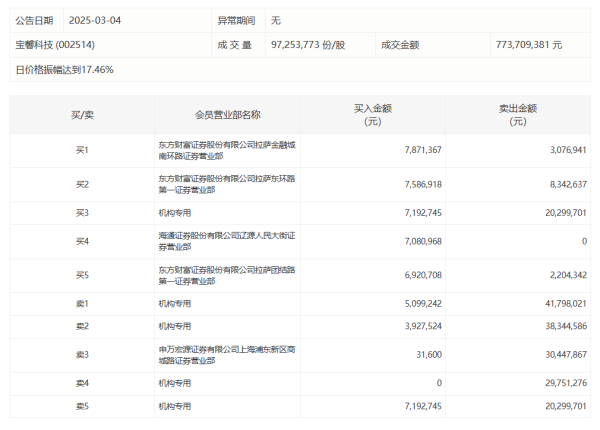Open the 拉萨东环路第一证券营业部 broker entry
The height and width of the screenshot is (430, 600).
pyautogui.click(x=227, y=184)
